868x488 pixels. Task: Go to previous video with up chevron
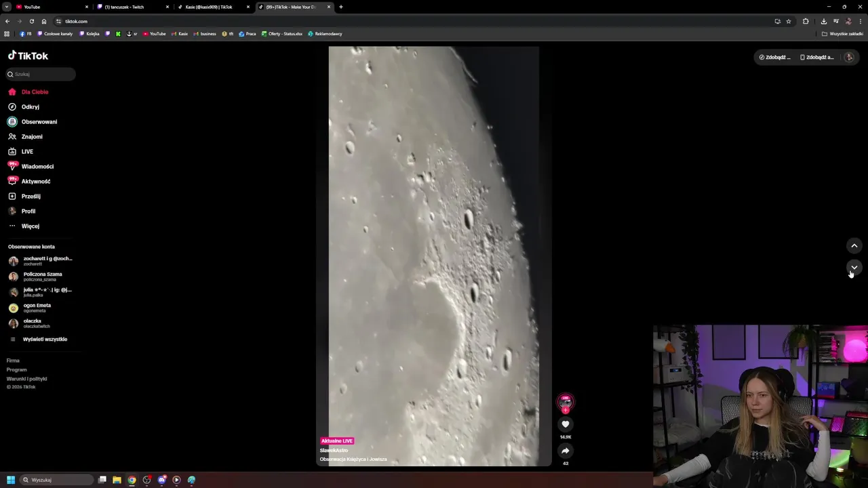pyautogui.click(x=854, y=245)
